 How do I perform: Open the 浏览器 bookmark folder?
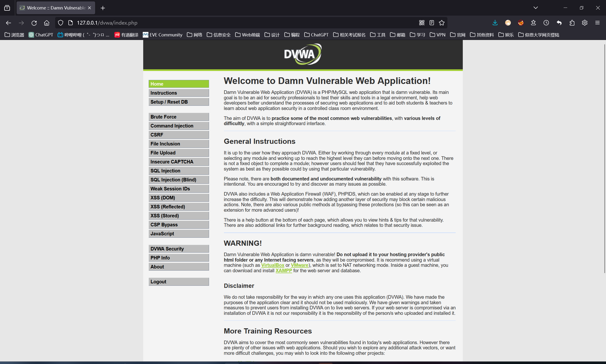tap(14, 35)
